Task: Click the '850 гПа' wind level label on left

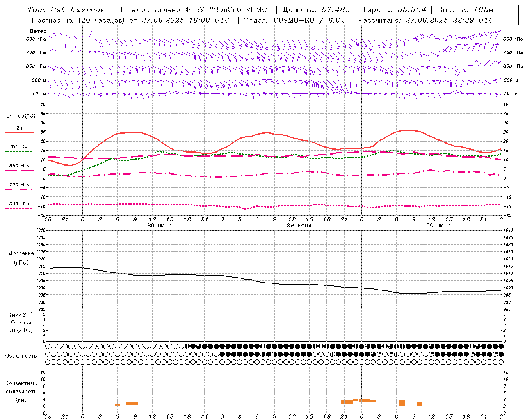Action: point(36,66)
